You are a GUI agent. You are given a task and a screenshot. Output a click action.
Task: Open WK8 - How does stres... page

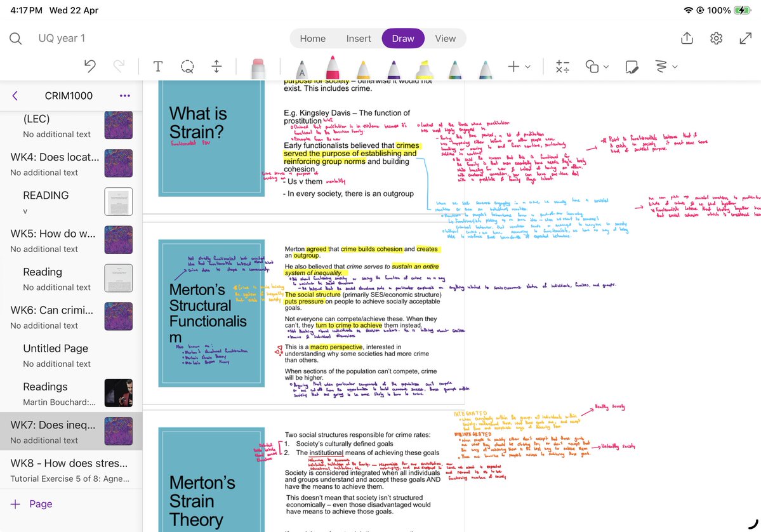71,470
